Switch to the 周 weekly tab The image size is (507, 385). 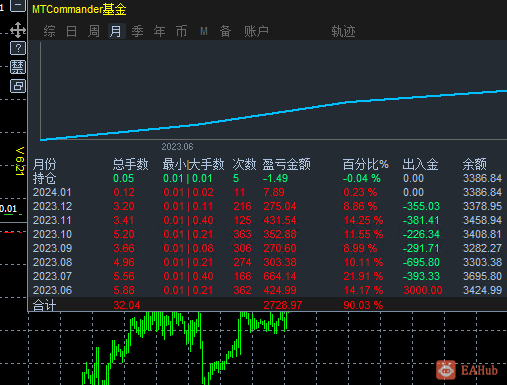pos(94,31)
